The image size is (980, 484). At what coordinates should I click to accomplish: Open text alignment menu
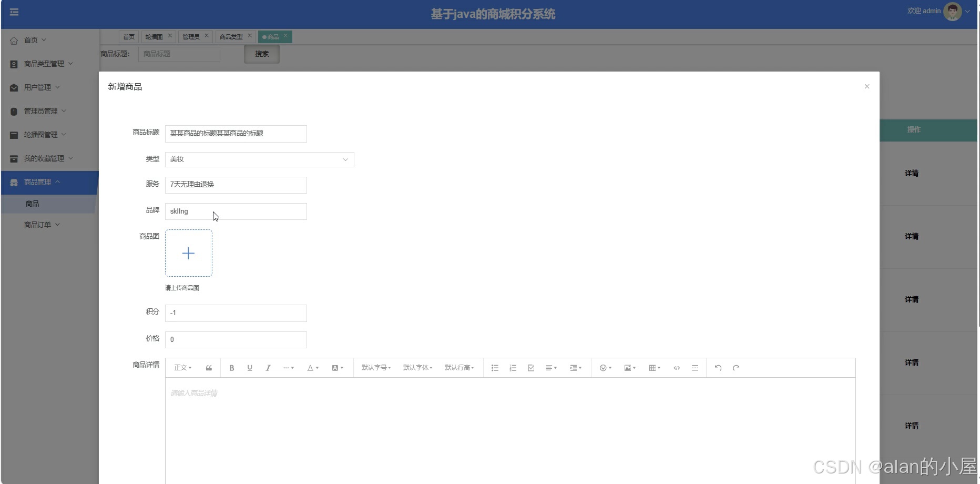click(x=551, y=368)
